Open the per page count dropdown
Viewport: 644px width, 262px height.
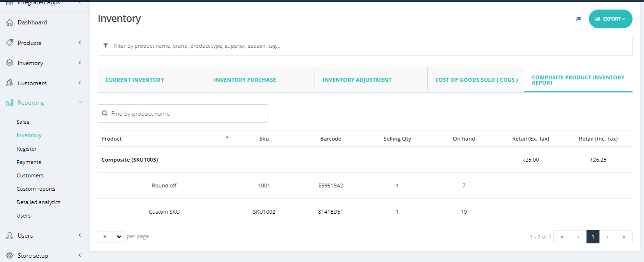pyautogui.click(x=111, y=237)
